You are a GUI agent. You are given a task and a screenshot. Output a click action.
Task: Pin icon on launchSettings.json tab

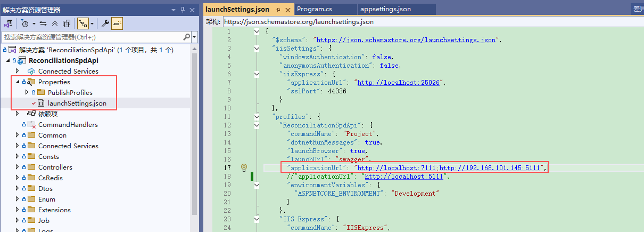(278, 10)
